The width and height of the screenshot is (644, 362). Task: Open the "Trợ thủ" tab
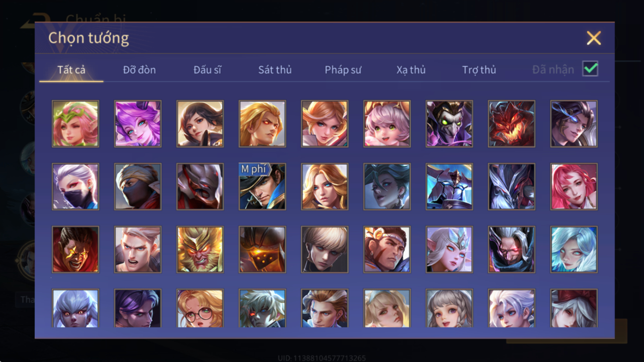click(x=479, y=70)
